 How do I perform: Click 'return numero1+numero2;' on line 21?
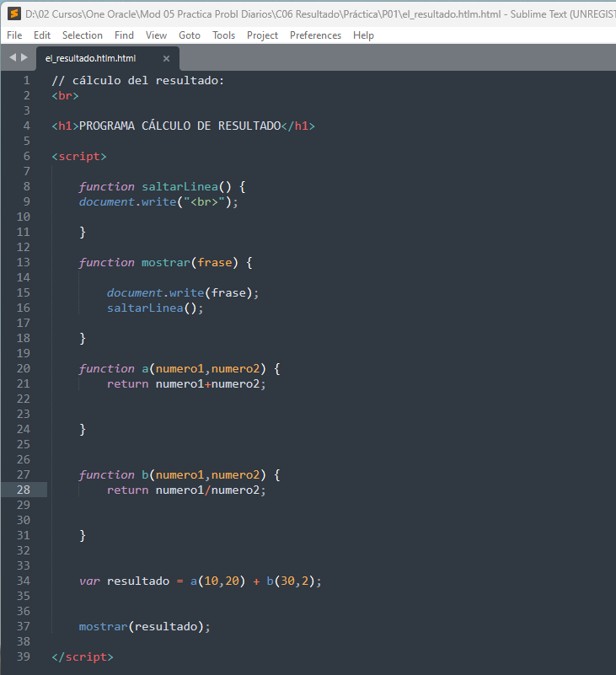[186, 384]
